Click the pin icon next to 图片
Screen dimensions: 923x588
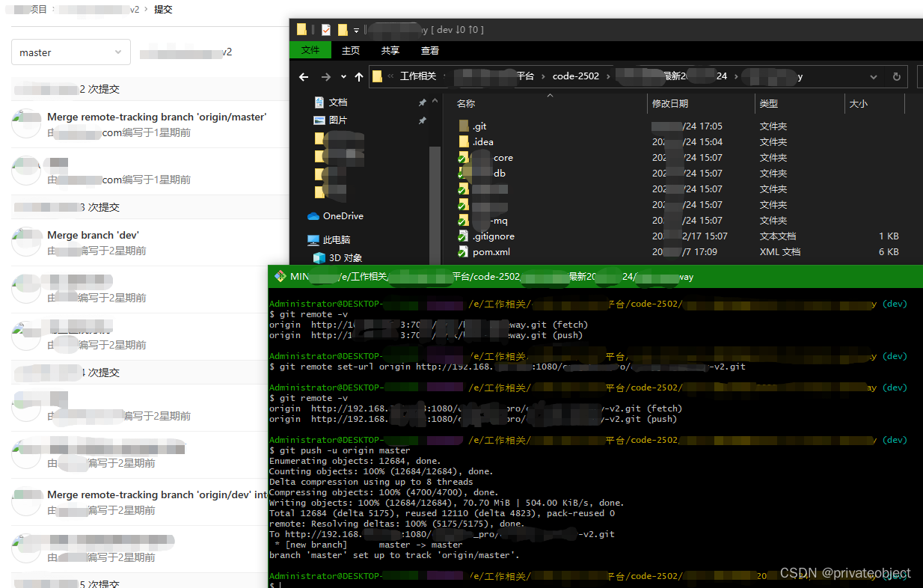(422, 120)
